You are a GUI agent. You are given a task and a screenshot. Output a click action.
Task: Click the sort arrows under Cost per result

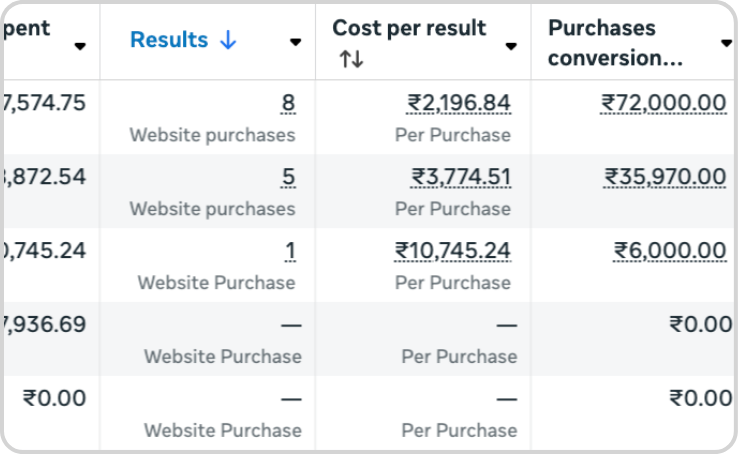click(x=351, y=60)
